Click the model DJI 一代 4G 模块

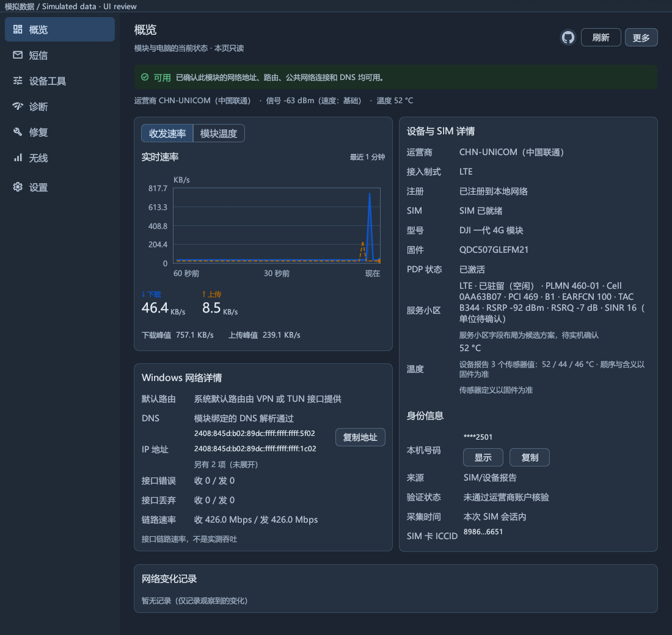click(491, 230)
